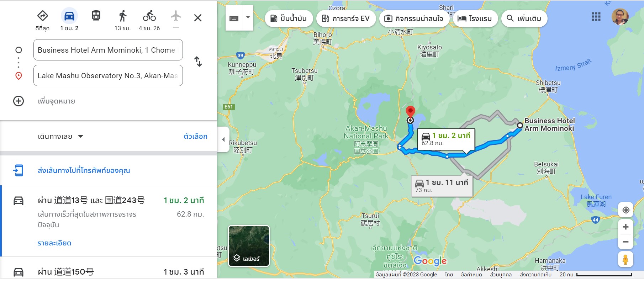Open the leave now departure dropdown

pyautogui.click(x=60, y=136)
